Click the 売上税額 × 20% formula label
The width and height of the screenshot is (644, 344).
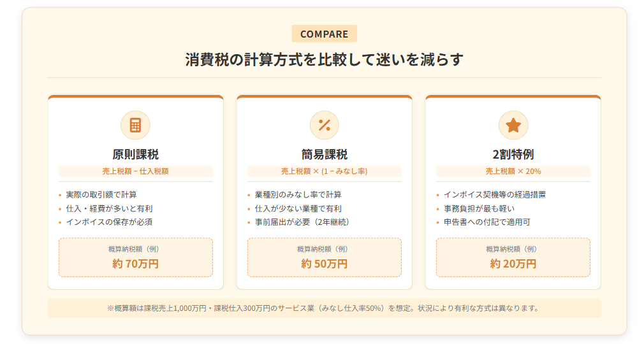pos(513,171)
